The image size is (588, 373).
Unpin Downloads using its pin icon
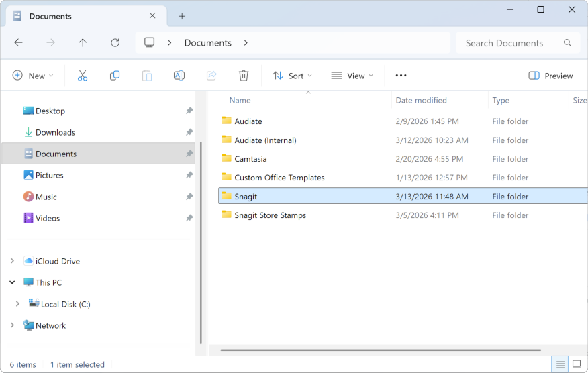coord(189,132)
